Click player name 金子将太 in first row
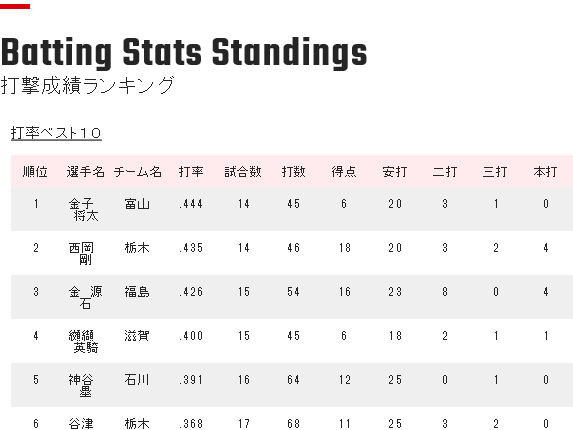 click(84, 209)
